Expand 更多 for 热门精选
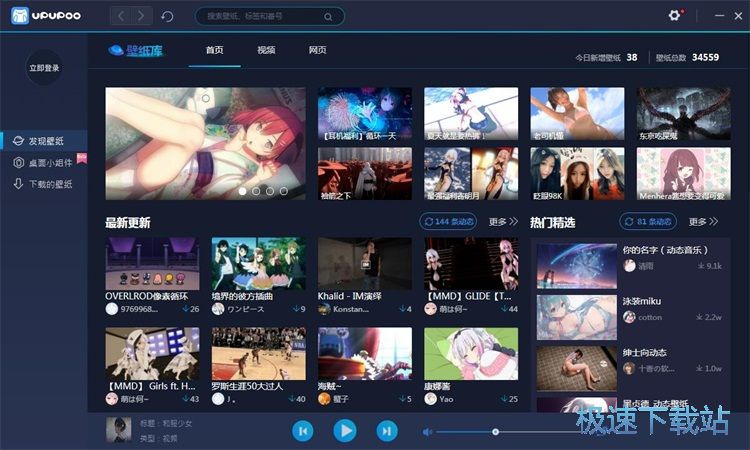This screenshot has width=750, height=450. (x=703, y=222)
